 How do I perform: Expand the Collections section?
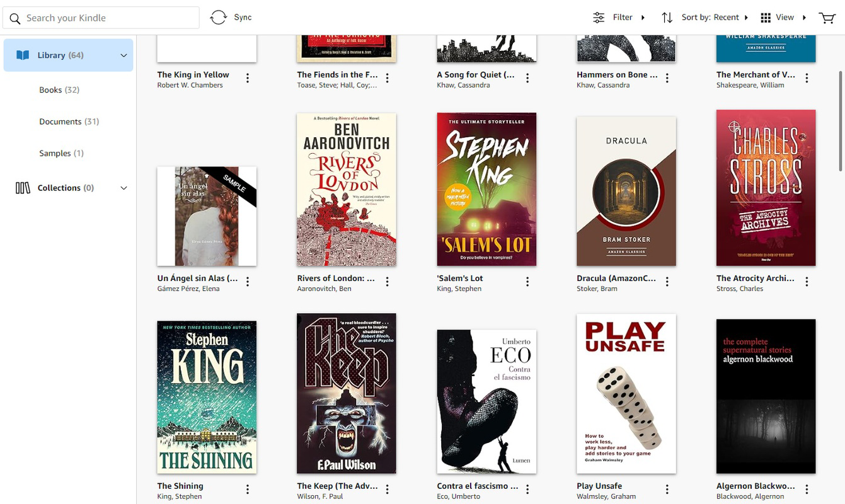tap(124, 187)
